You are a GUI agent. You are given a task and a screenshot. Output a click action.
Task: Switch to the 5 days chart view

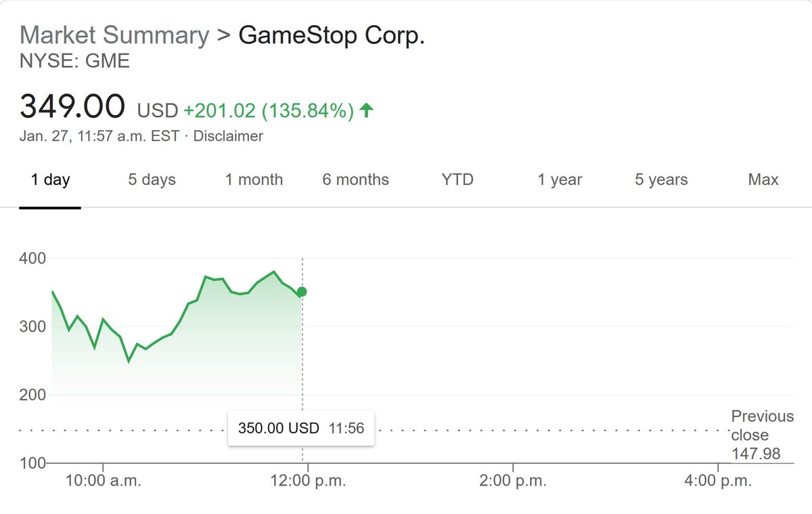click(x=152, y=179)
